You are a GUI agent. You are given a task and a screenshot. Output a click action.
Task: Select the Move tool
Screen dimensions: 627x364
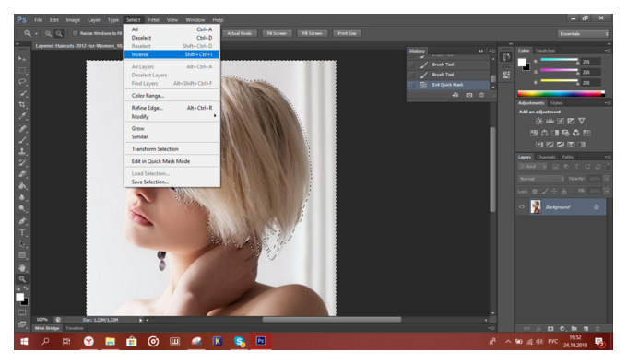(22, 59)
